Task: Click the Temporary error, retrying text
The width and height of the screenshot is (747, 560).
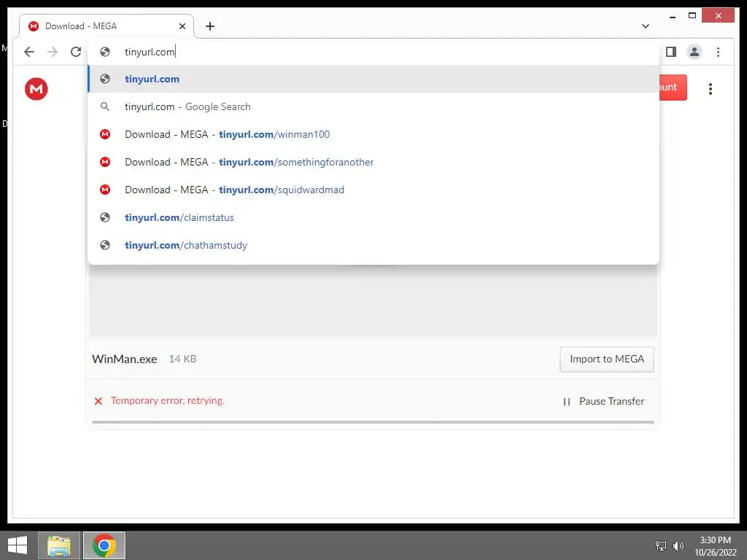Action: coord(168,400)
